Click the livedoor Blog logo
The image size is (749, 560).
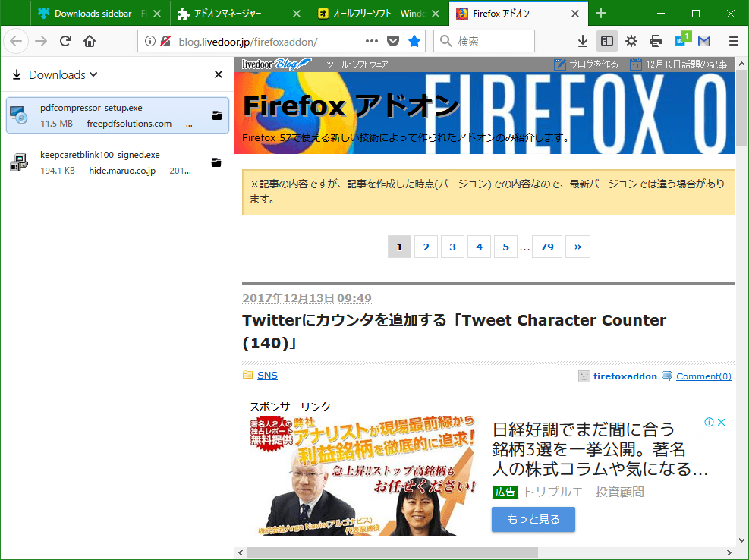(276, 64)
